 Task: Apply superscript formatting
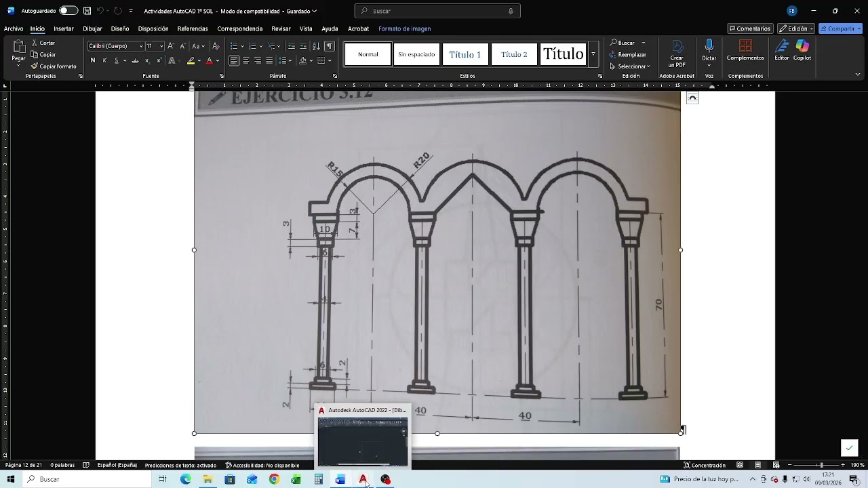tap(159, 60)
